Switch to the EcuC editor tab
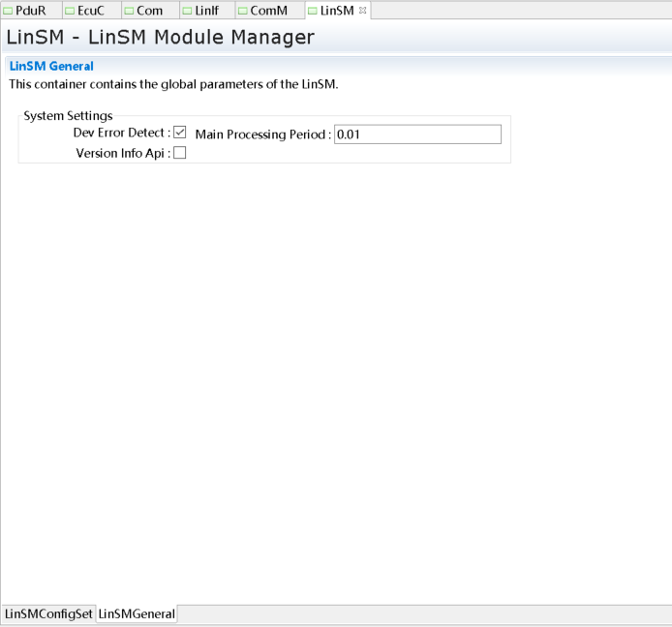This screenshot has width=672, height=627. (90, 11)
